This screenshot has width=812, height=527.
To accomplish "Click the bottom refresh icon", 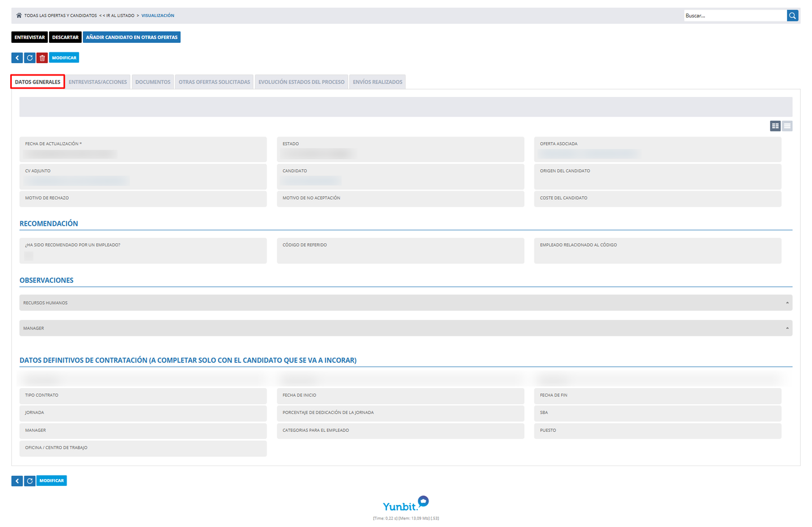I will (30, 481).
